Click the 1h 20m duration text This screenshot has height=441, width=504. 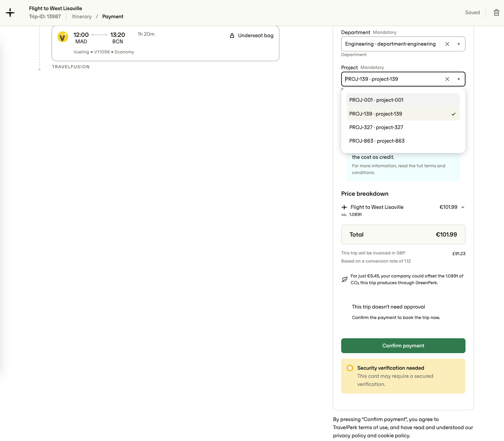(146, 34)
